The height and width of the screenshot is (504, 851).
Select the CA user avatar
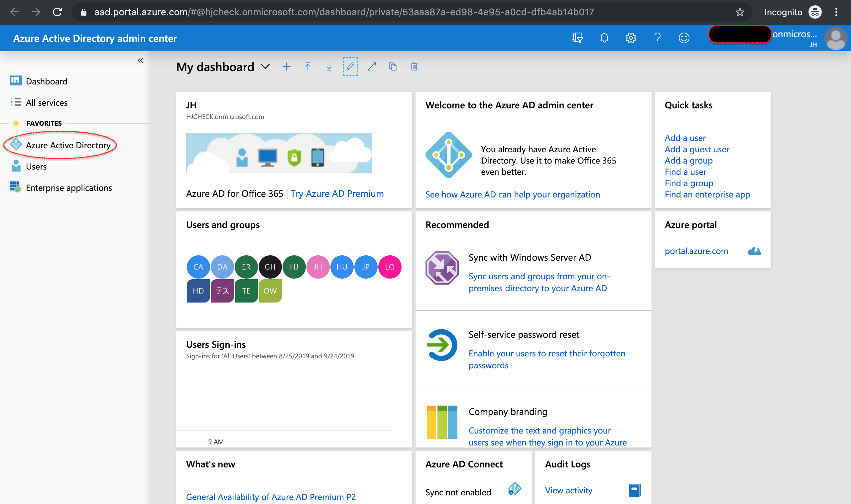pos(198,267)
